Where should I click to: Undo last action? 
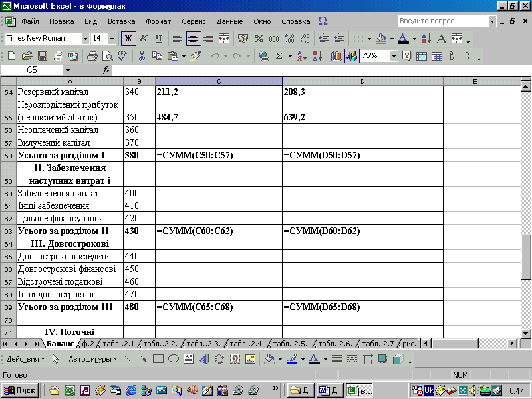point(214,56)
